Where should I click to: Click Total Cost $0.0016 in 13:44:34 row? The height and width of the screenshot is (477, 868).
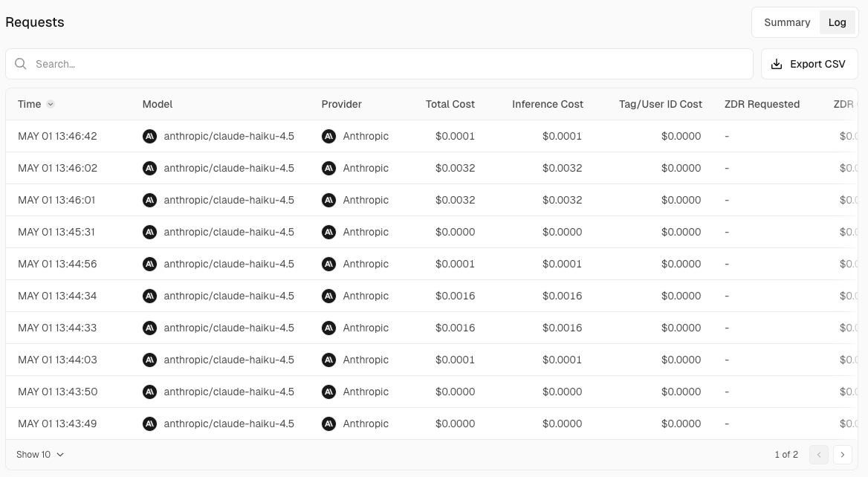(x=455, y=296)
